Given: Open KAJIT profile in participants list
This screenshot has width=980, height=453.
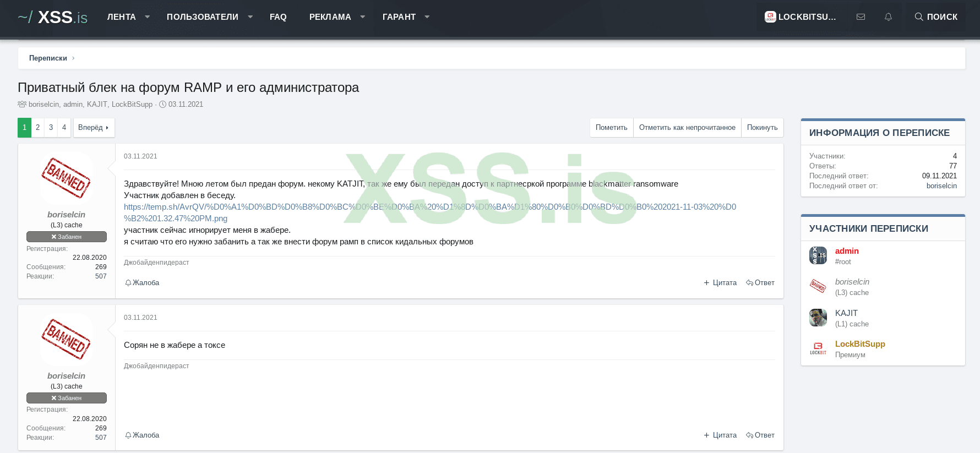Looking at the screenshot, I should pos(846,313).
